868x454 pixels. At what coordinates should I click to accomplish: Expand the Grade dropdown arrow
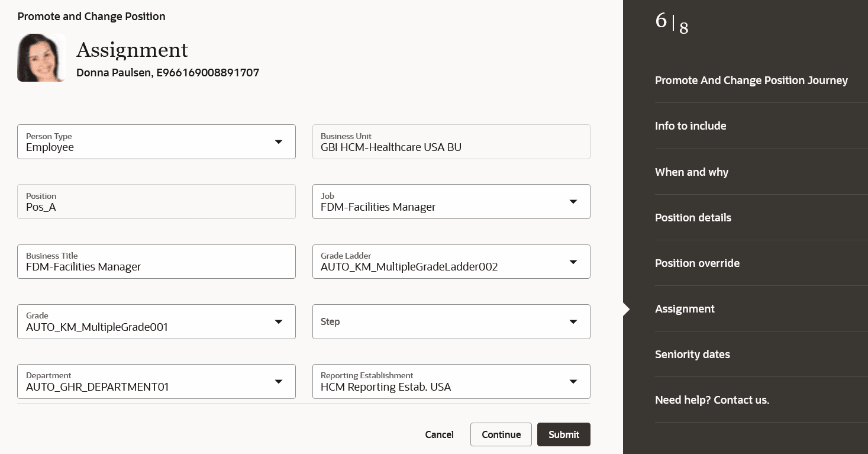pyautogui.click(x=278, y=322)
